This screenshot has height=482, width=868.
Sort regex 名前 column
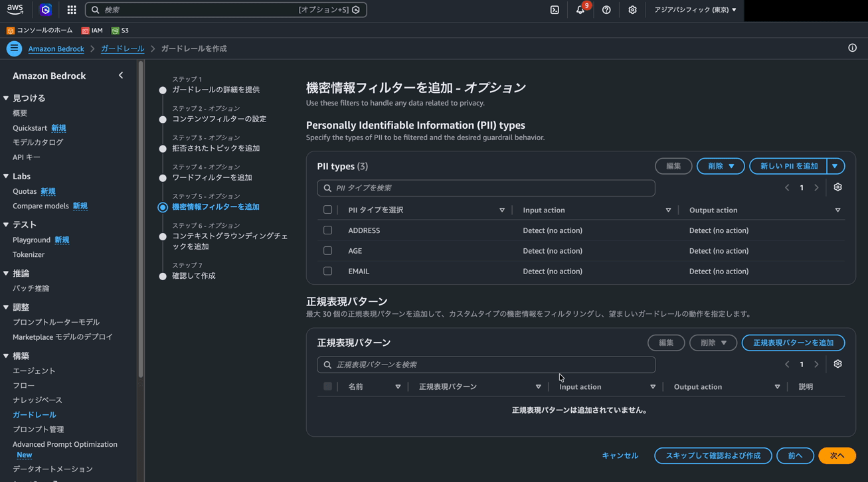coord(398,386)
